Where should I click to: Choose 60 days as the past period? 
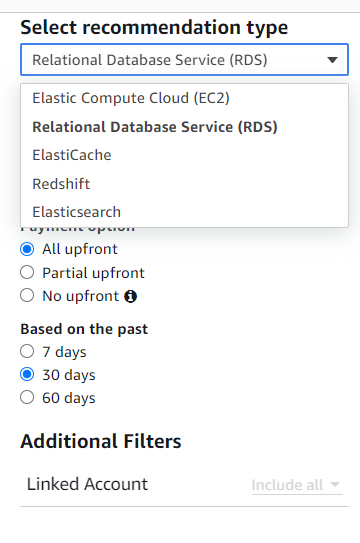(27, 397)
